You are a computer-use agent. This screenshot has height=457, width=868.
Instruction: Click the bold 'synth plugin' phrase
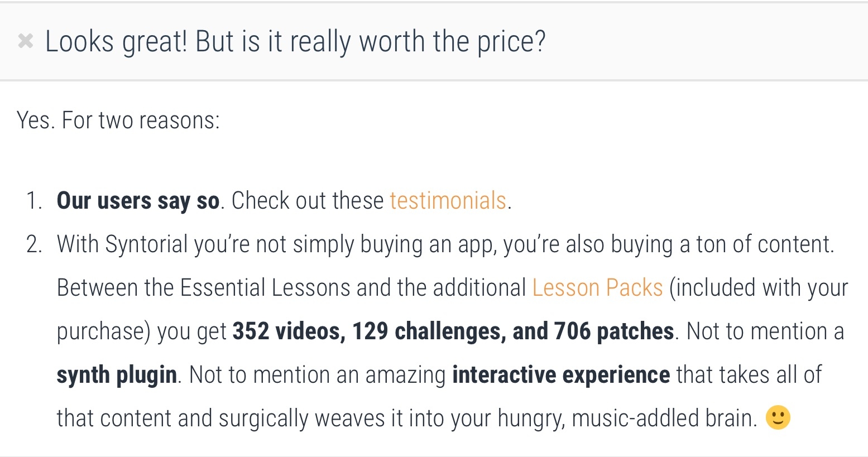click(117, 375)
